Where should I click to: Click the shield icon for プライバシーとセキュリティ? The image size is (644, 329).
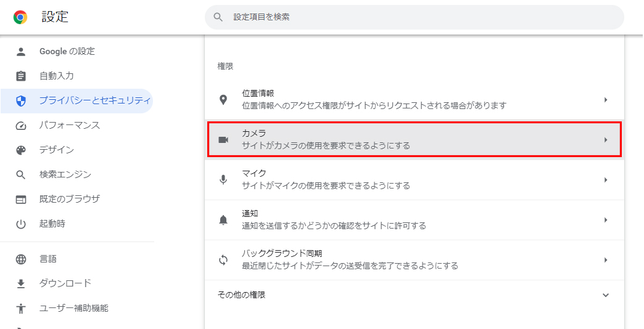click(20, 100)
